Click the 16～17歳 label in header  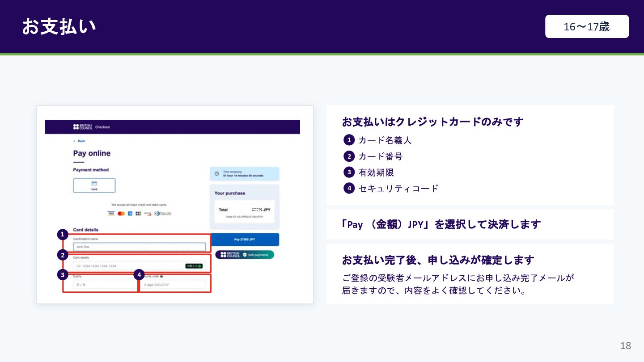pyautogui.click(x=587, y=26)
